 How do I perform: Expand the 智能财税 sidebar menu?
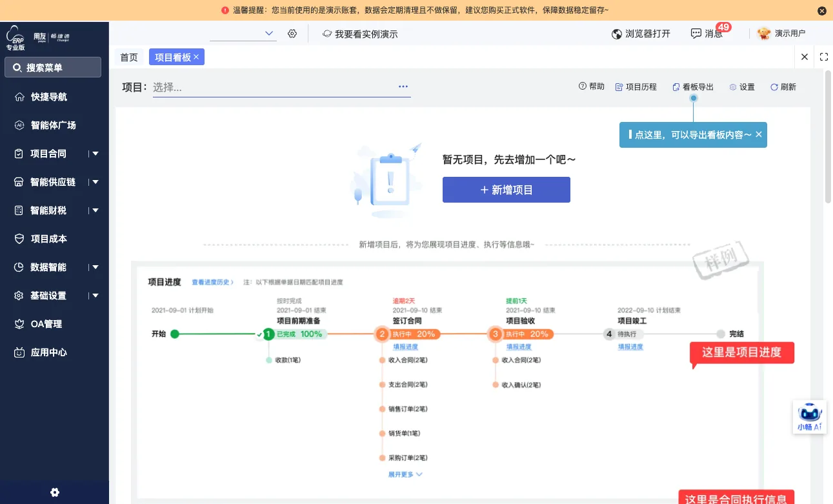point(95,210)
